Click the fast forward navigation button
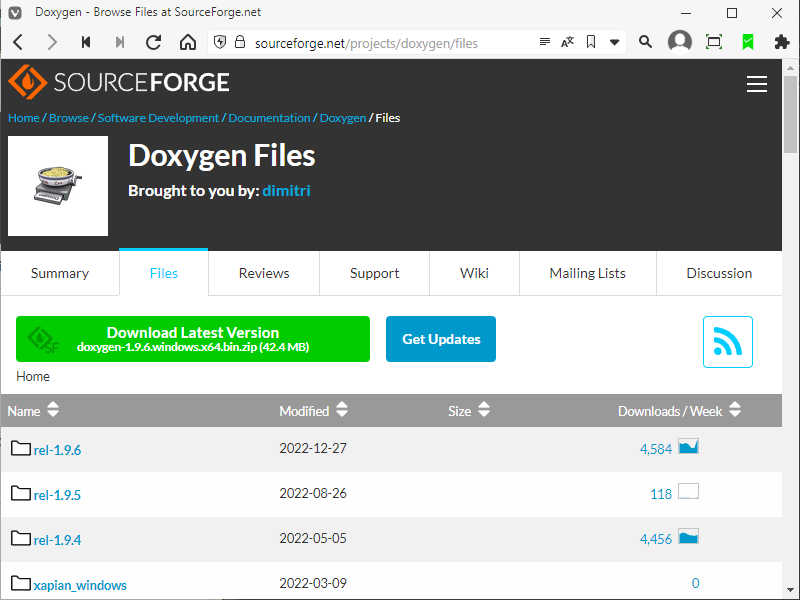 tap(120, 42)
